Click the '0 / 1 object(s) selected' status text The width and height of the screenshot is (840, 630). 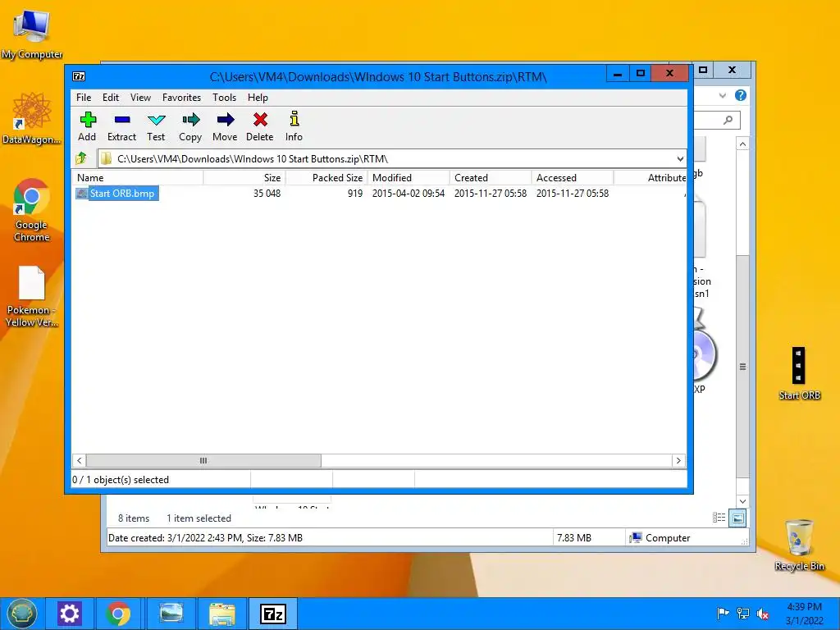click(121, 480)
